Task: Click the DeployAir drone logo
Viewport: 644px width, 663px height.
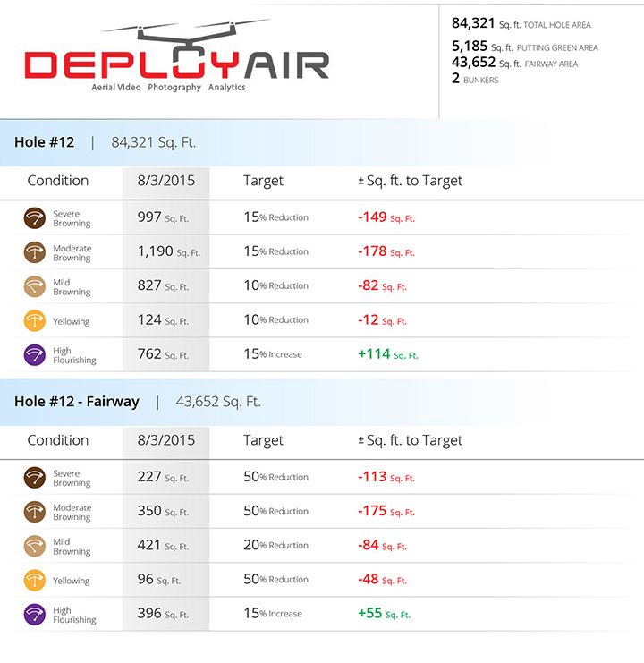Action: [176, 55]
